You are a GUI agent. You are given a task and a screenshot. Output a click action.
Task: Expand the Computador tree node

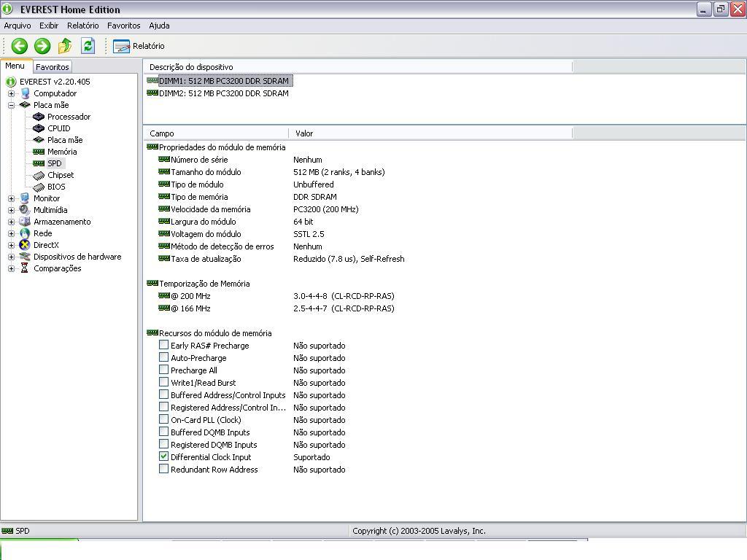[12, 94]
